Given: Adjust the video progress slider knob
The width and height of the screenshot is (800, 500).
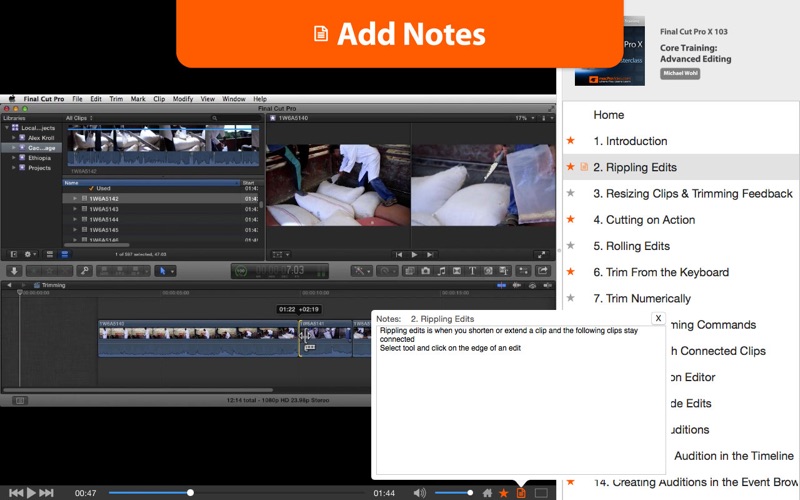Looking at the screenshot, I should [x=190, y=492].
